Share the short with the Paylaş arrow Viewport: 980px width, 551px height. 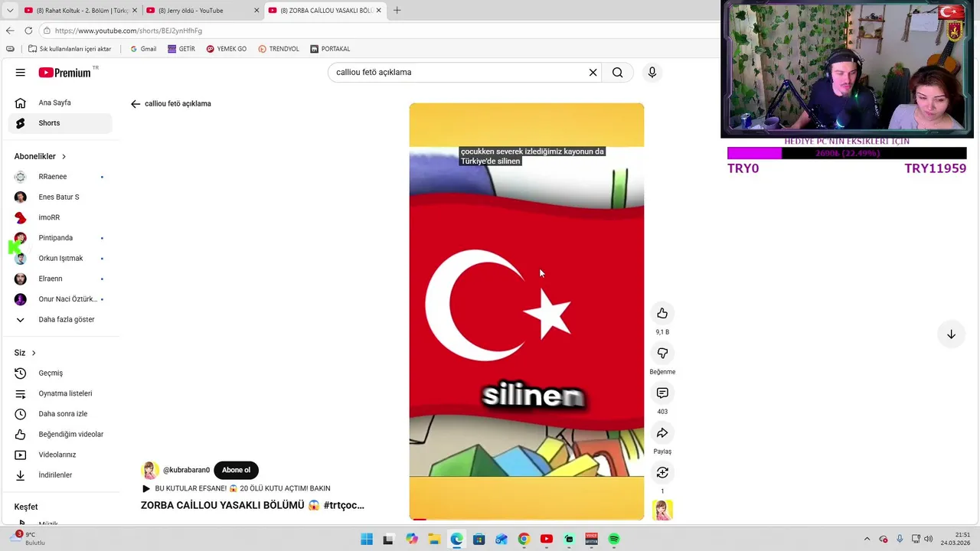(x=662, y=432)
